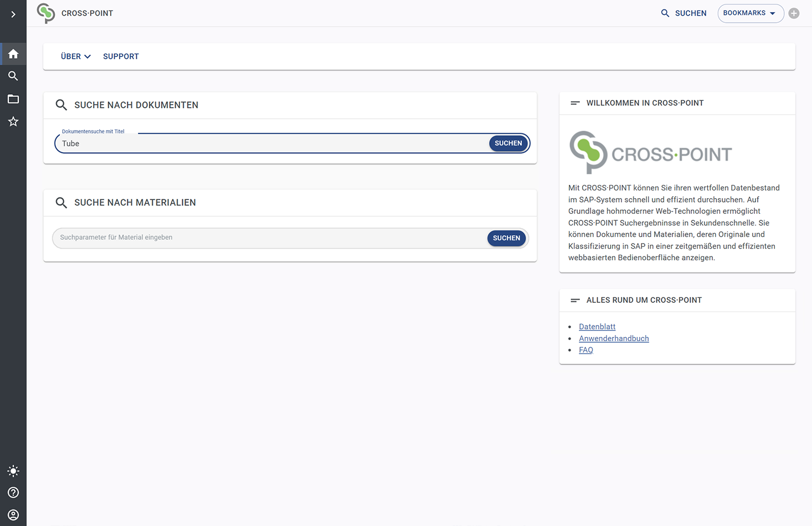Open the Datenblatt link

[x=597, y=327]
